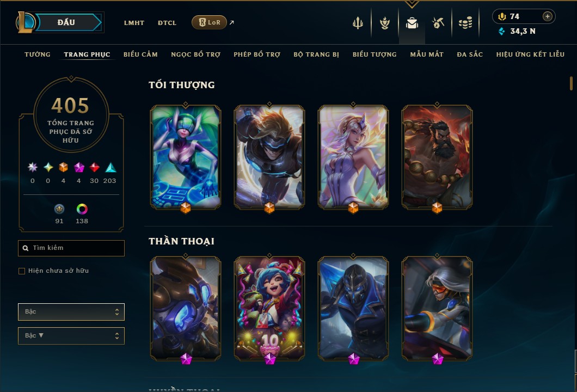Select the ĐTCL game mode link
Viewport: 577px width, 392px height.
pyautogui.click(x=167, y=23)
